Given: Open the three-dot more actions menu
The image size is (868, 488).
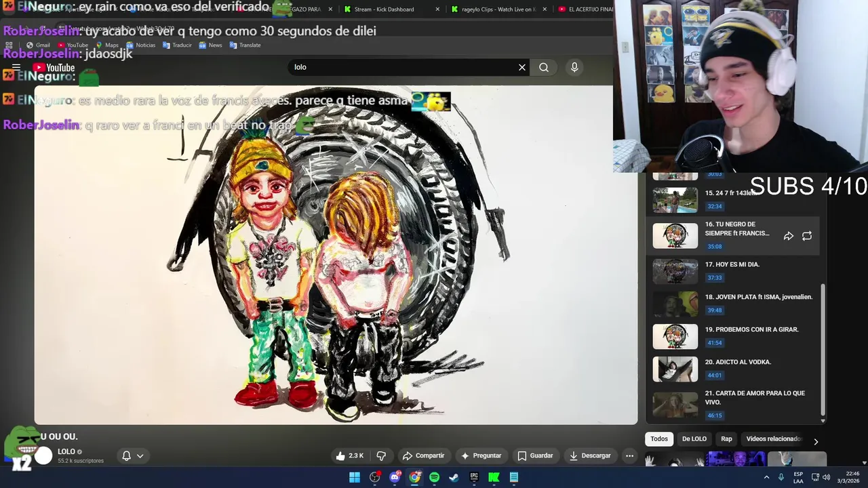Looking at the screenshot, I should pyautogui.click(x=629, y=455).
